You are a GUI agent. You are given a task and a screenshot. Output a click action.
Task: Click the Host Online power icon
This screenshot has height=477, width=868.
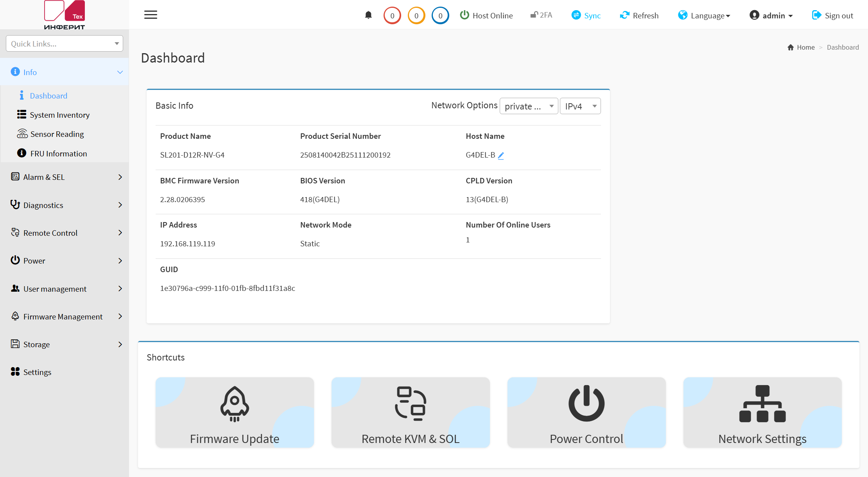pos(464,15)
